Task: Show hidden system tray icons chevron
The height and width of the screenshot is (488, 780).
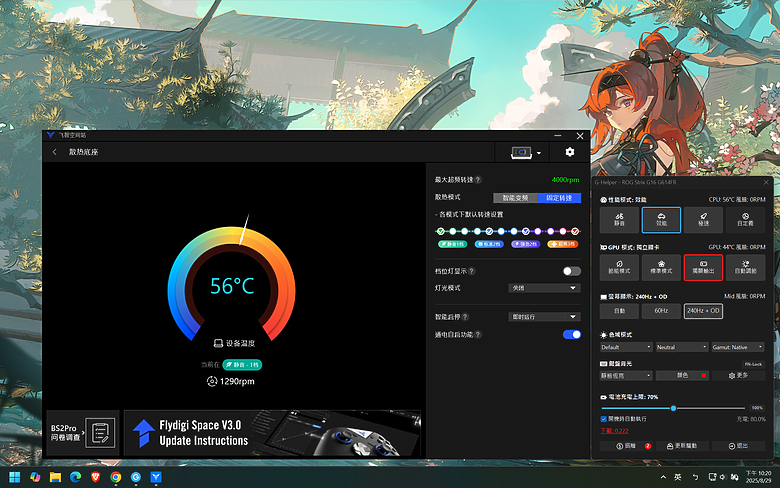Action: click(x=663, y=477)
